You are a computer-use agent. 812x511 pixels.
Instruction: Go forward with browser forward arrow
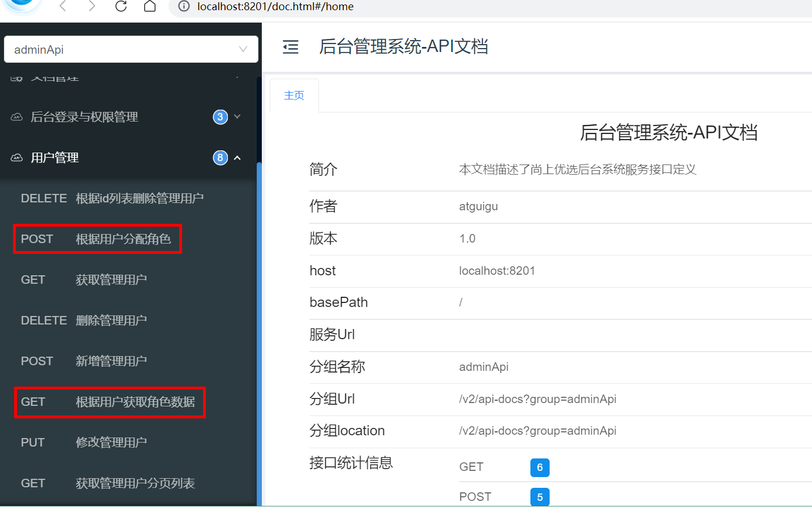pyautogui.click(x=92, y=6)
